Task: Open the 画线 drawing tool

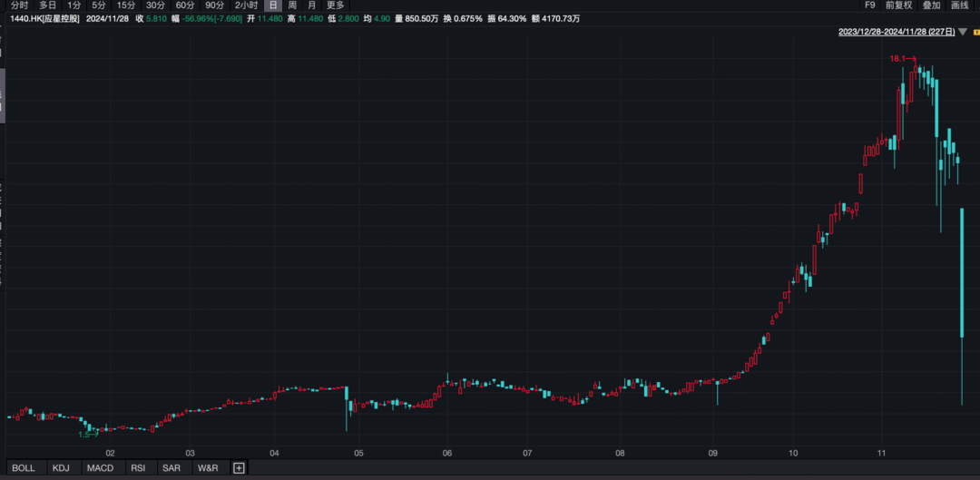Action: 960,5
